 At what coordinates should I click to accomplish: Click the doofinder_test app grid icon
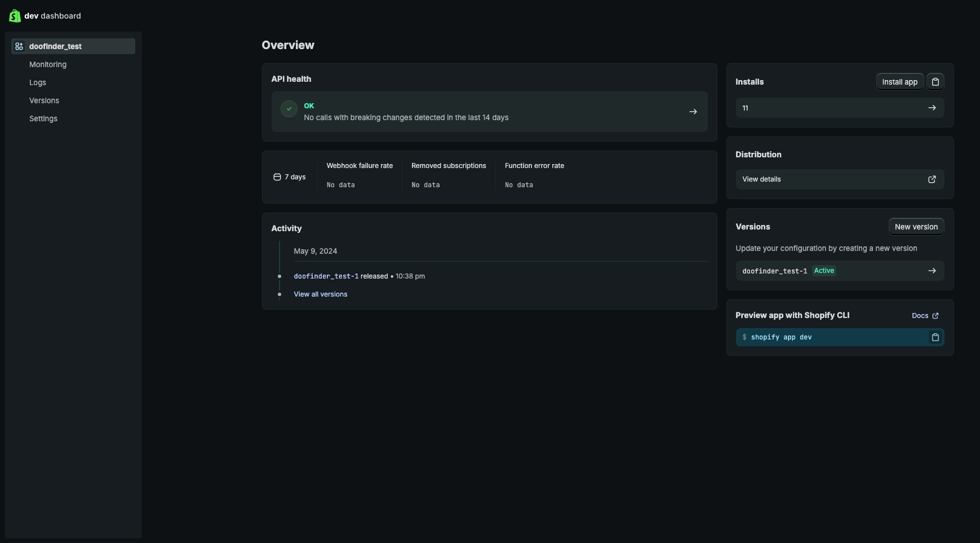(x=19, y=46)
